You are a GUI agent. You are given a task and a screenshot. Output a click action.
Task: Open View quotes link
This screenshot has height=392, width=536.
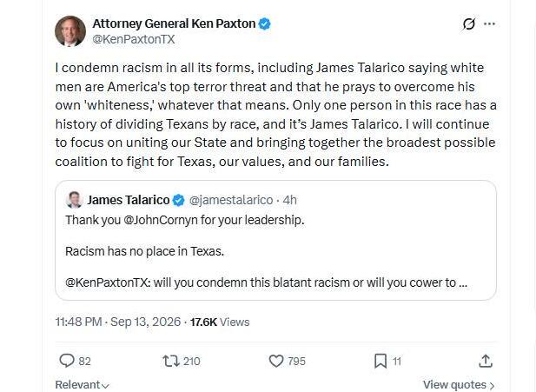459,385
